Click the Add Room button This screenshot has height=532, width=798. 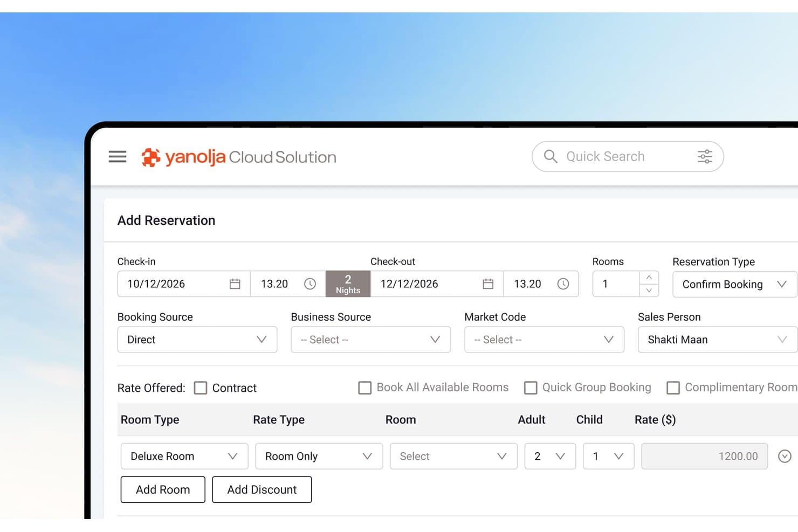tap(163, 489)
